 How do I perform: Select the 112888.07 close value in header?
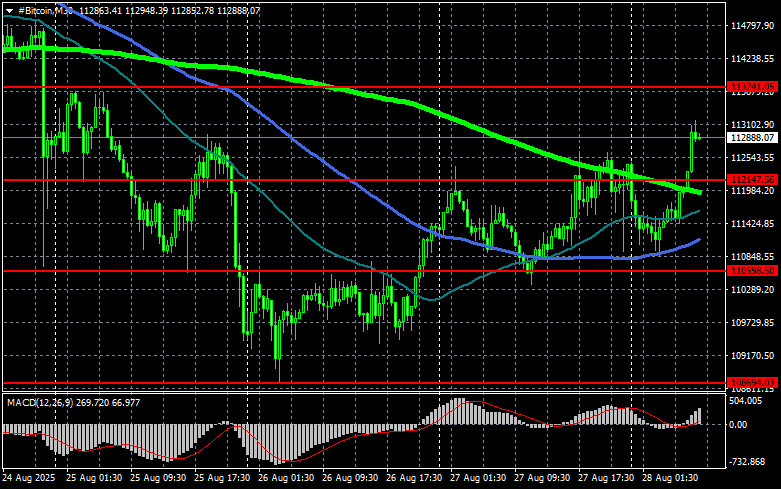[238, 10]
